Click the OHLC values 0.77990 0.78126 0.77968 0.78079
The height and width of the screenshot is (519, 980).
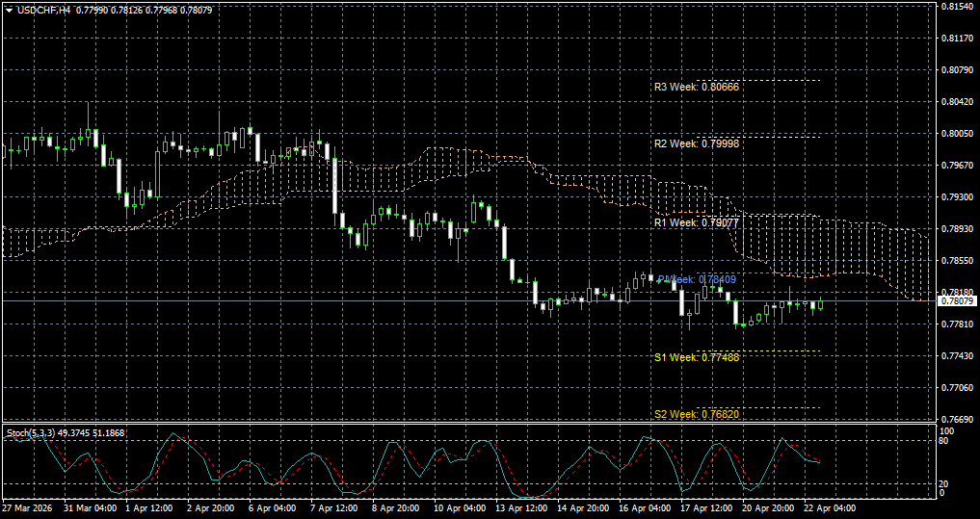coord(143,10)
